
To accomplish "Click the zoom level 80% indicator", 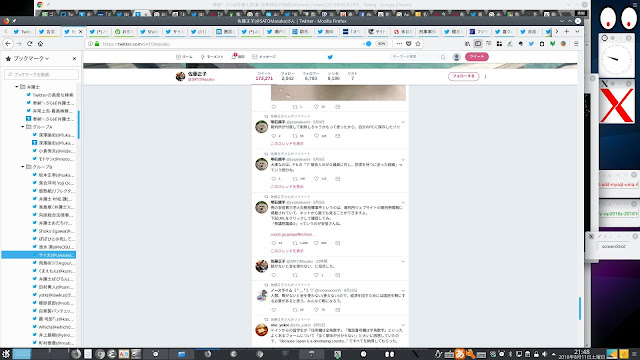I will (382, 44).
